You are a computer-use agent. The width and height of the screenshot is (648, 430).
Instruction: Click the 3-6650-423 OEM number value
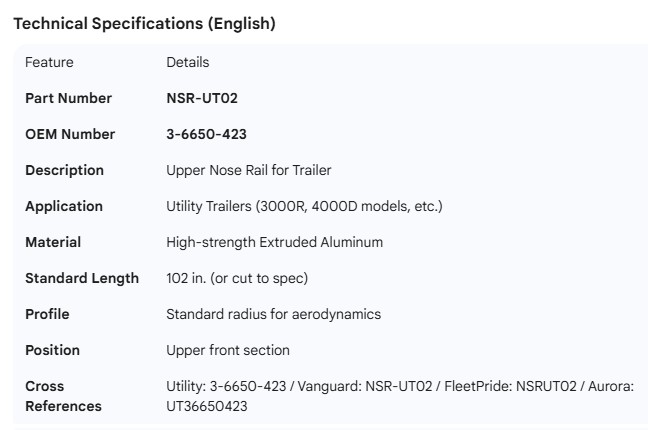[x=206, y=134]
